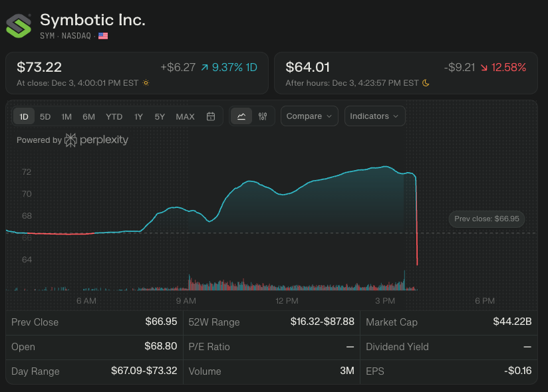Click the US flag icon beside NASDAQ

point(103,36)
